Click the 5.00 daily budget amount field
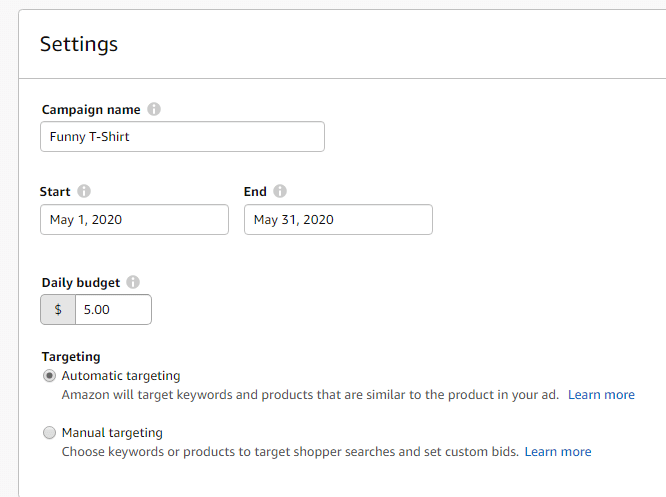Image resolution: width=666 pixels, height=497 pixels. click(113, 310)
